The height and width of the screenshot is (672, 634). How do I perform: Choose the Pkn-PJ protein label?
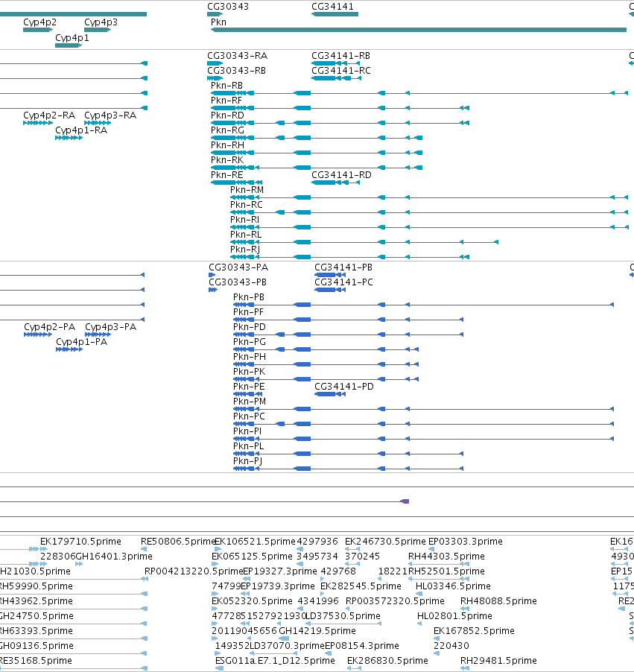click(x=248, y=461)
